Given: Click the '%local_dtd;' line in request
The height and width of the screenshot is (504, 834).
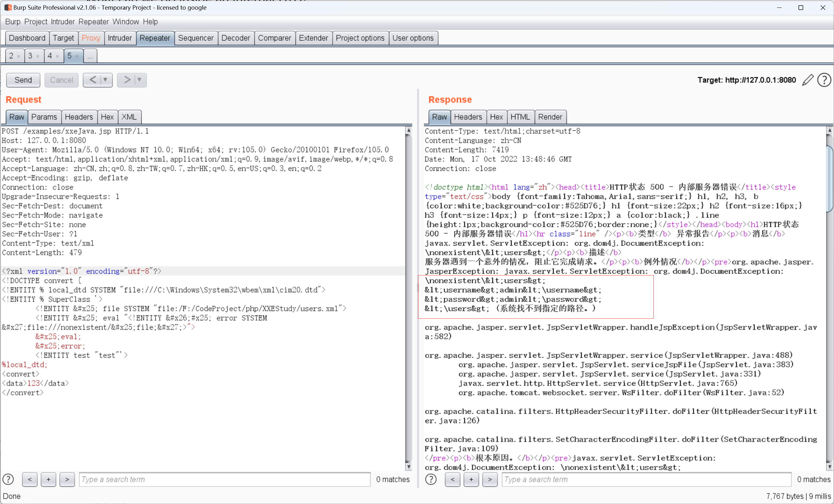Looking at the screenshot, I should click(x=25, y=365).
